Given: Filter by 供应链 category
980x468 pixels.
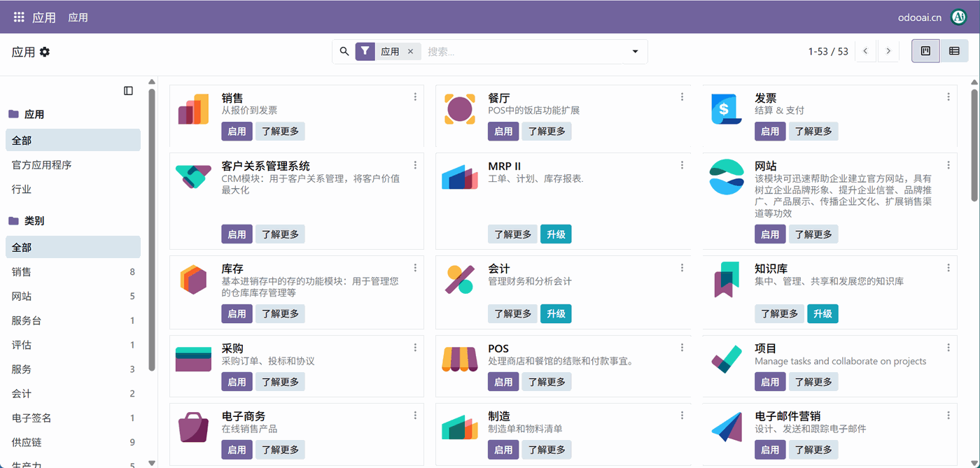Looking at the screenshot, I should pyautogui.click(x=73, y=442).
